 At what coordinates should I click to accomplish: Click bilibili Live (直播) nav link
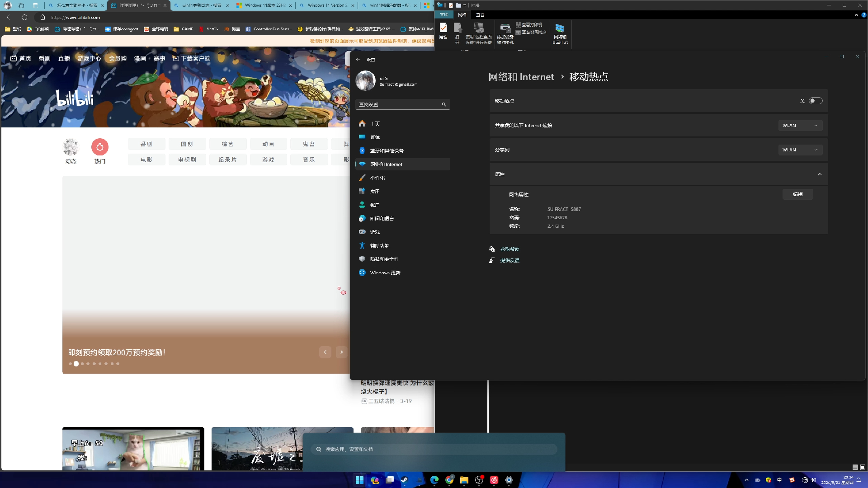(x=64, y=58)
